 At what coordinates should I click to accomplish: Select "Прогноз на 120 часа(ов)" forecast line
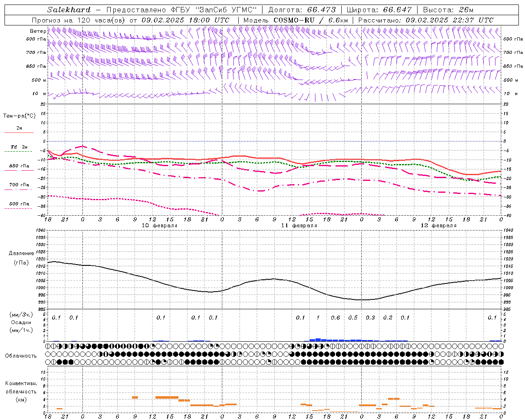pos(79,20)
